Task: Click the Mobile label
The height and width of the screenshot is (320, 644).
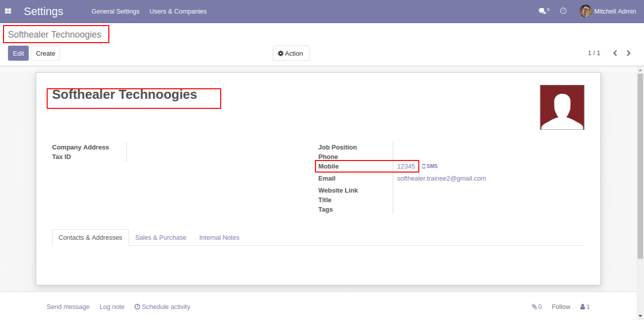Action: coord(329,167)
